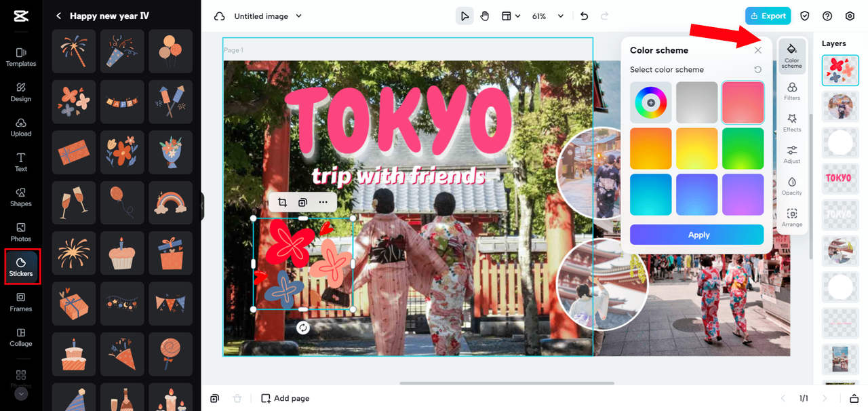Open the Filters tool
The image size is (868, 411).
792,92
